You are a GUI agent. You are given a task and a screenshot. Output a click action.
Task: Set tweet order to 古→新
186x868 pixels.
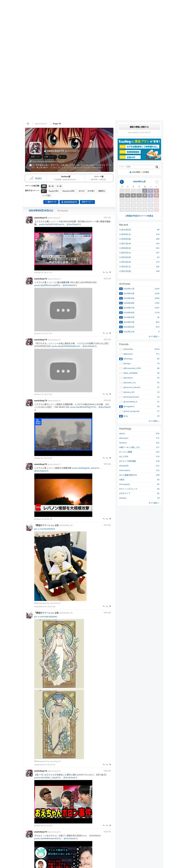(59, 186)
